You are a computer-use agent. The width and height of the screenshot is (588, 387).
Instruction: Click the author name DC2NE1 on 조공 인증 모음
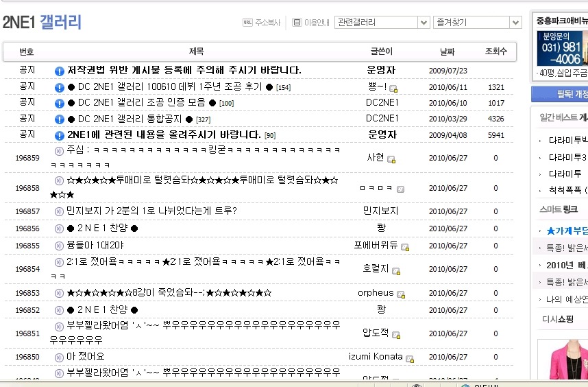382,103
